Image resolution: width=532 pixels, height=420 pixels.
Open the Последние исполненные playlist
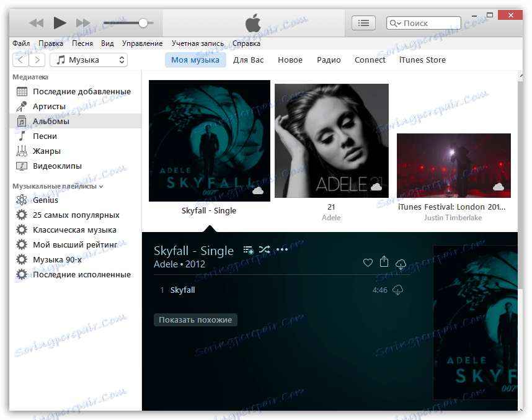coord(75,275)
